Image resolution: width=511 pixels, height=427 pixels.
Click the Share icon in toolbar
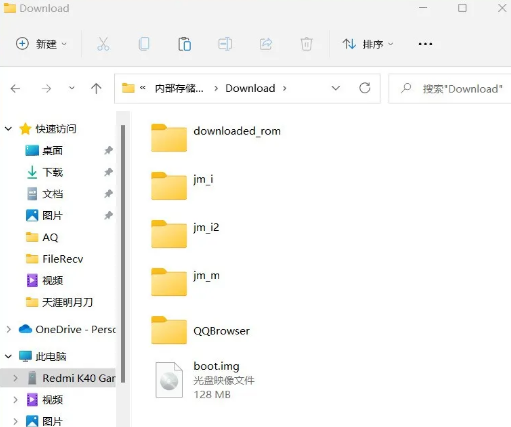(266, 44)
